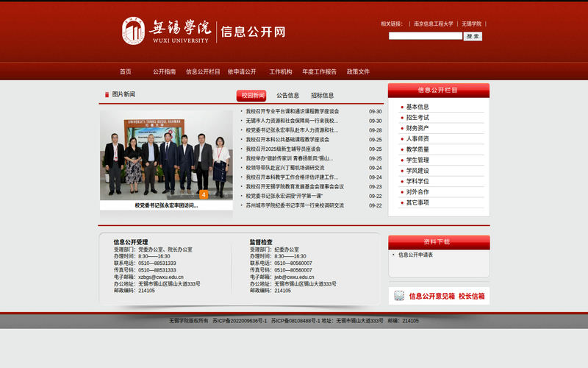Open news 无锡市人力资源和社会保障局一行来我校...
The image size is (588, 368).
tap(292, 121)
